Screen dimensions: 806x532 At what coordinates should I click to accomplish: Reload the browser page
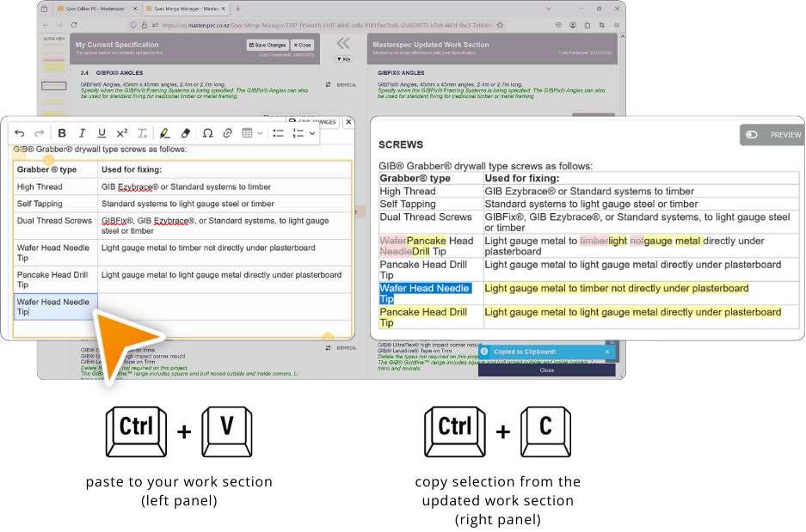tap(74, 25)
